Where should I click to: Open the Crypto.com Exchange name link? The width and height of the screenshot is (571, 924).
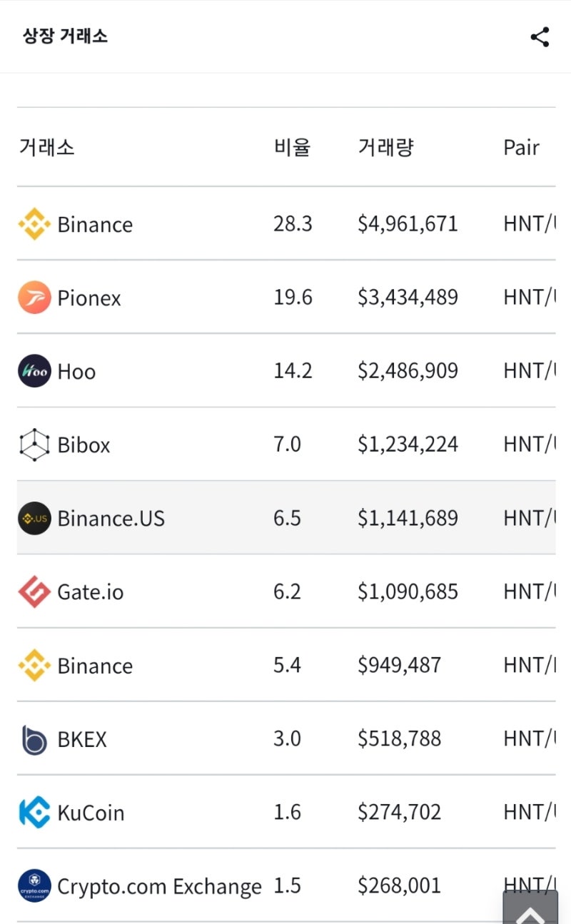point(159,886)
